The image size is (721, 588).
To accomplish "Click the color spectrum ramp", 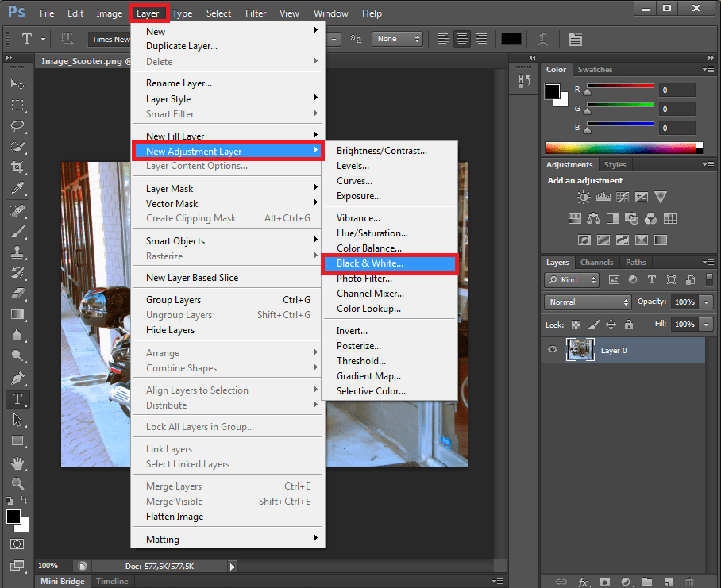I will tap(623, 148).
